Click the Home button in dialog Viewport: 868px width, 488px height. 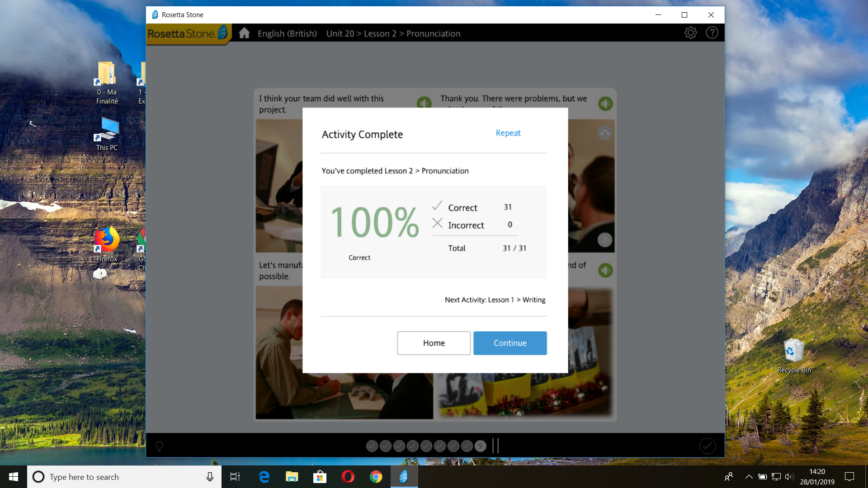pos(434,343)
